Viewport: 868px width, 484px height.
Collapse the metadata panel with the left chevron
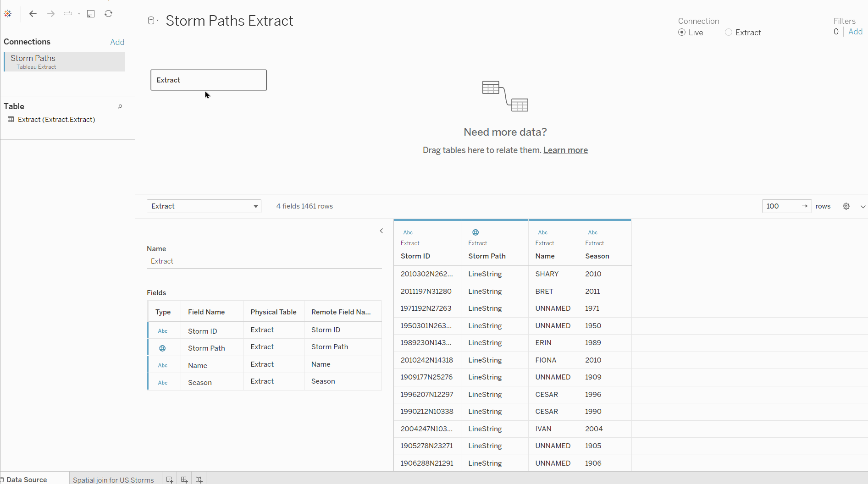[381, 231]
